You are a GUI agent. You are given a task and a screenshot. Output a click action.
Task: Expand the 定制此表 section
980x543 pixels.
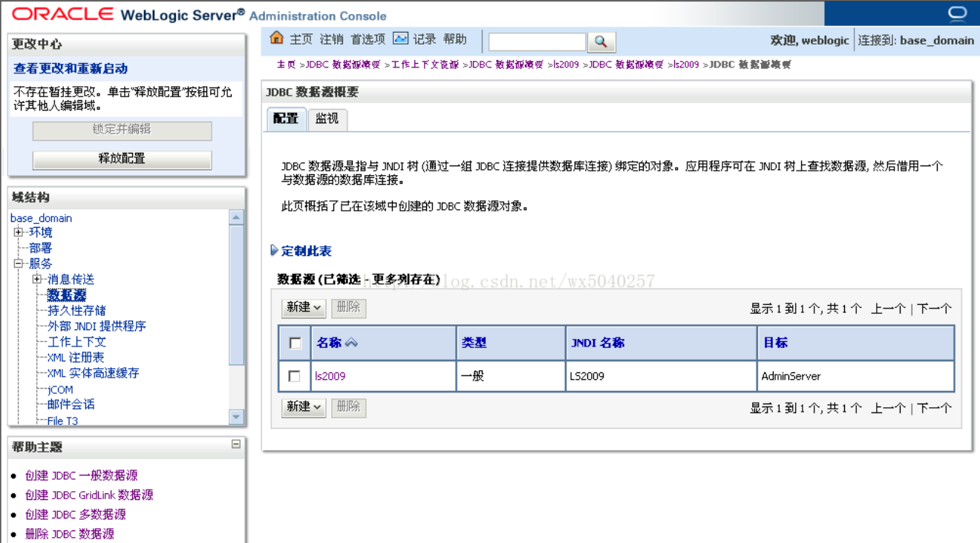(x=306, y=251)
